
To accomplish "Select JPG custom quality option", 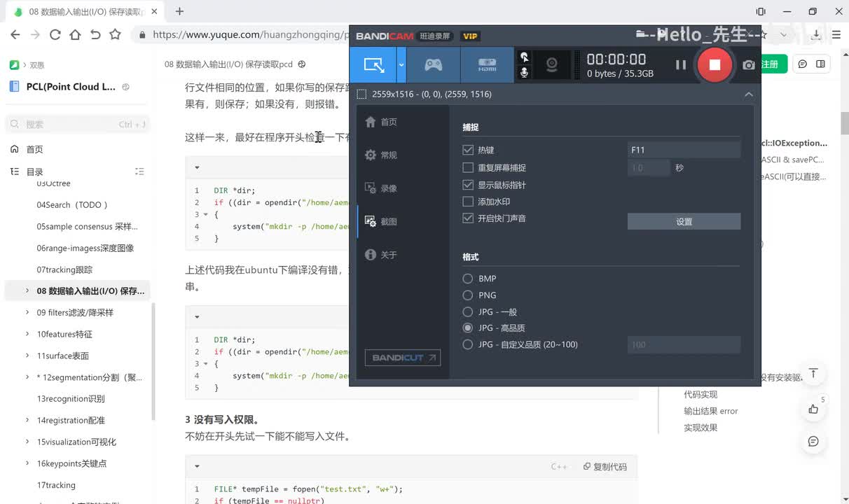I will (x=468, y=344).
